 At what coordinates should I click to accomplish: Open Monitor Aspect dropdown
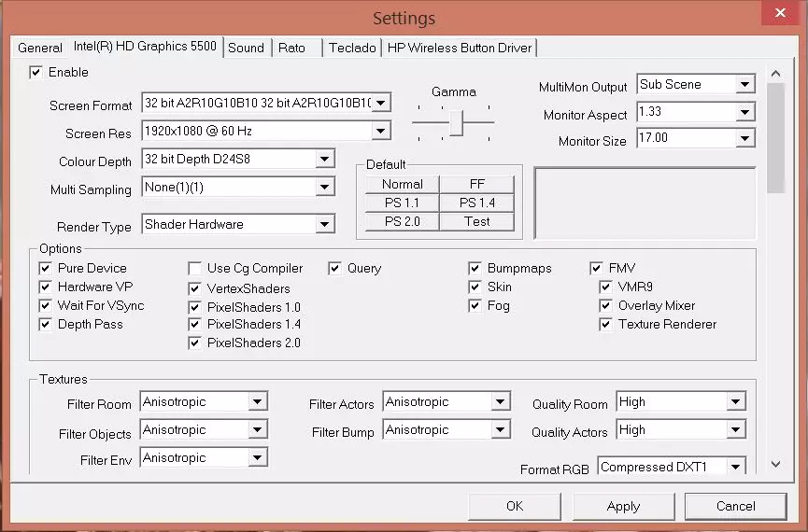745,112
